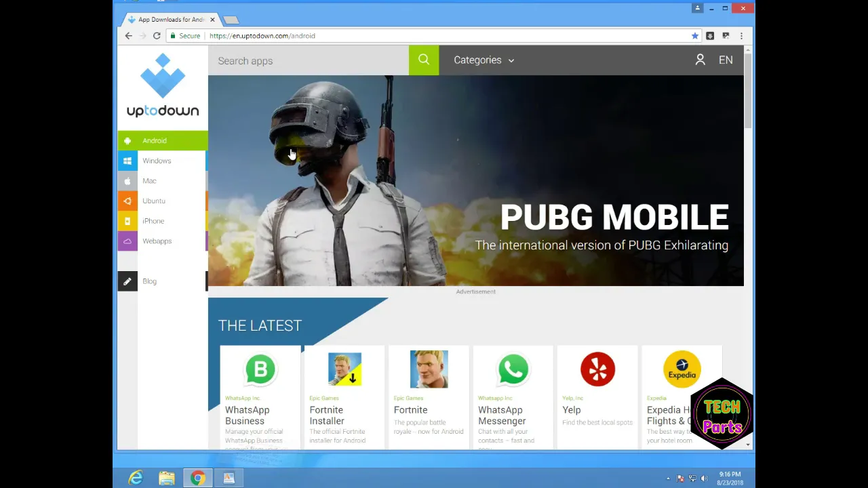Screen dimensions: 868x488
Task: Click the page vertical scrollbar thumb
Action: pyautogui.click(x=748, y=91)
